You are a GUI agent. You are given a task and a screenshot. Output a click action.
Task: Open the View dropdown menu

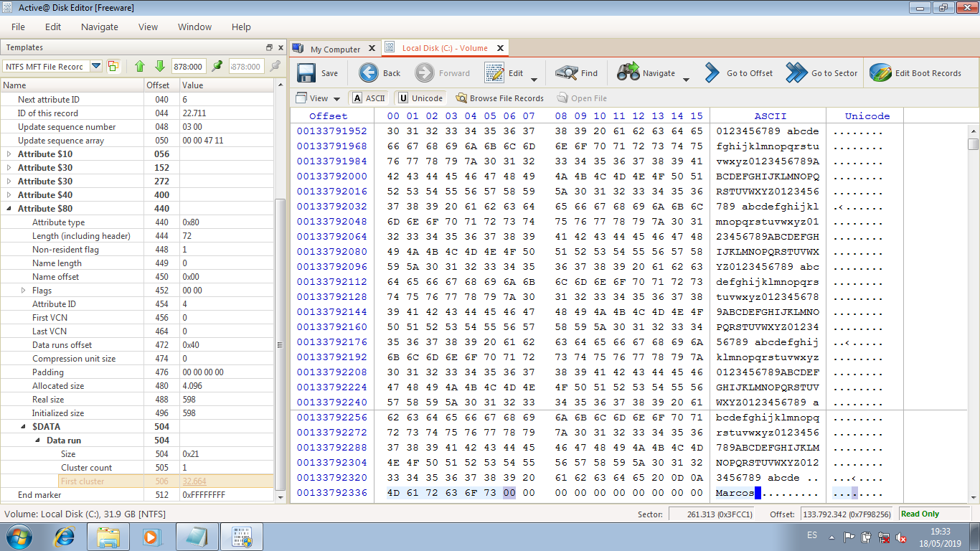click(318, 98)
